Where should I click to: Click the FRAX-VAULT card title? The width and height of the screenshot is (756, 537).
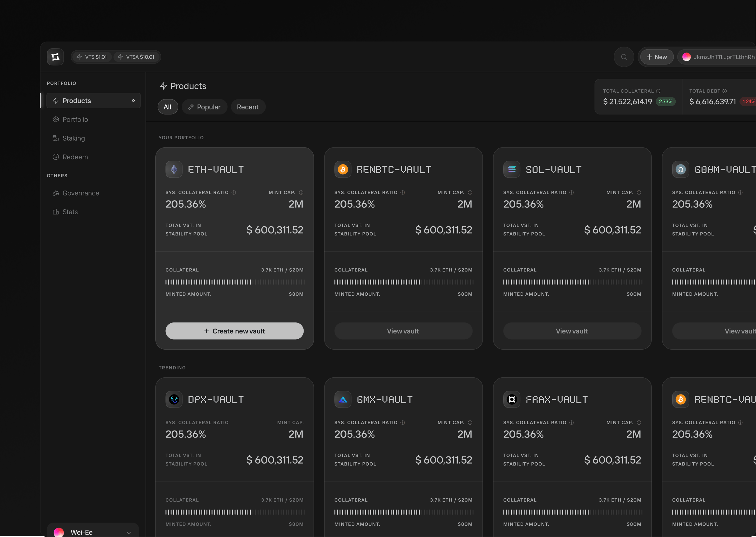click(x=556, y=400)
